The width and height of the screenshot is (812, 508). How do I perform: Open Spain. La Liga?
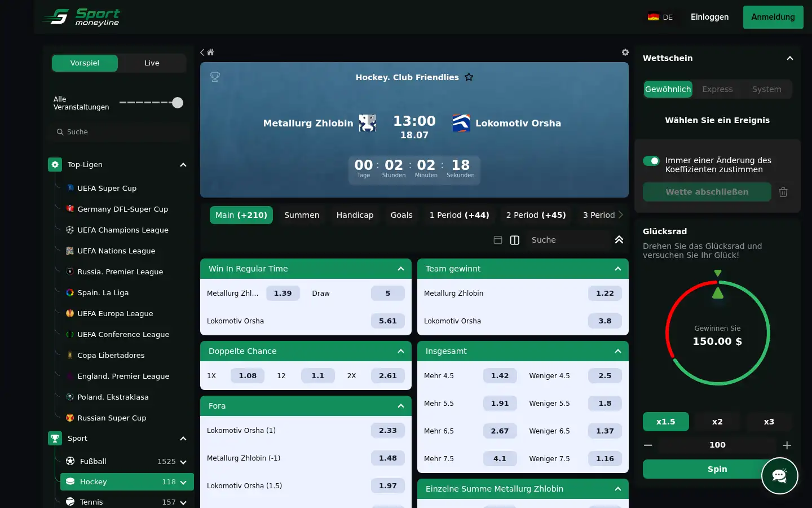pos(103,292)
